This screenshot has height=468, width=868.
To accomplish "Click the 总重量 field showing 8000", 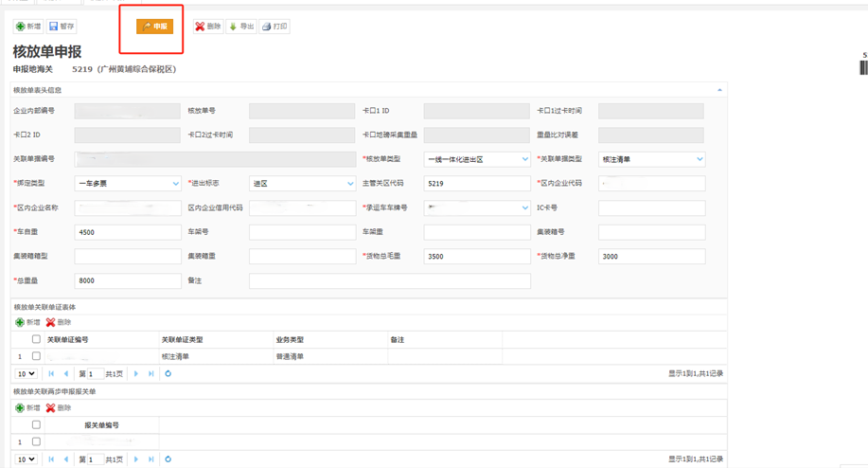I will [128, 280].
